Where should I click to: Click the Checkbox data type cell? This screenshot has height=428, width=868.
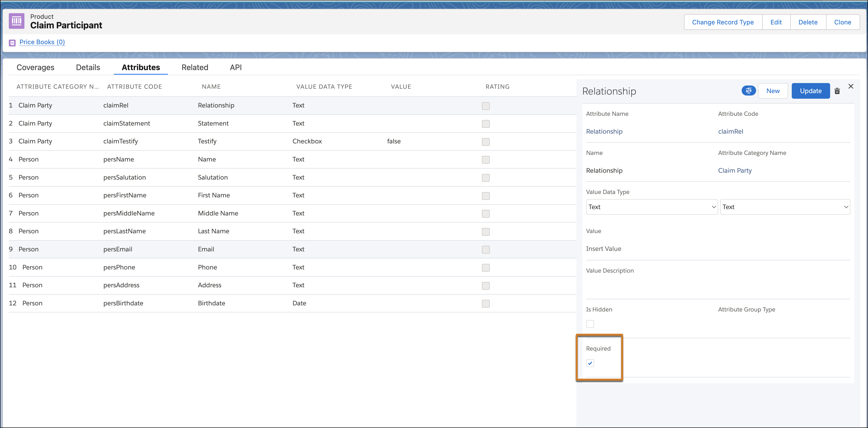(x=307, y=141)
